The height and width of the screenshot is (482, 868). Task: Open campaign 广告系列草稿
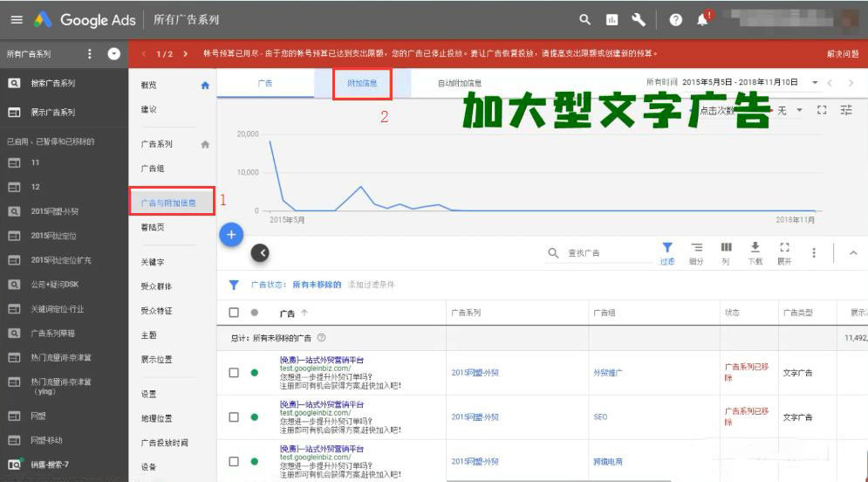(x=52, y=333)
